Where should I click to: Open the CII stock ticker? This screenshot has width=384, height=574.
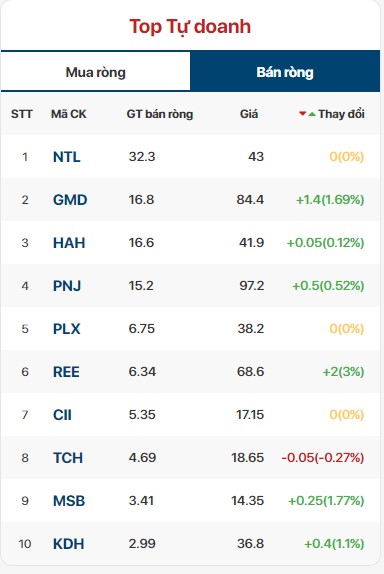(62, 415)
